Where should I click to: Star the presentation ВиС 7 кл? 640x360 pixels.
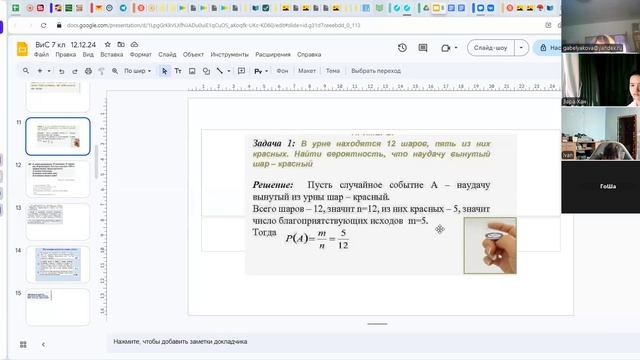tap(108, 44)
